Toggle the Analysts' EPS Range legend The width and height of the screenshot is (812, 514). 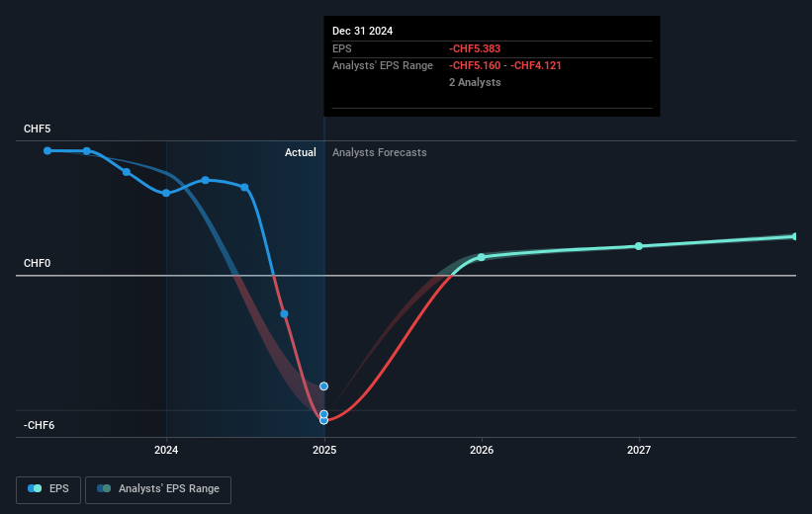tap(158, 489)
